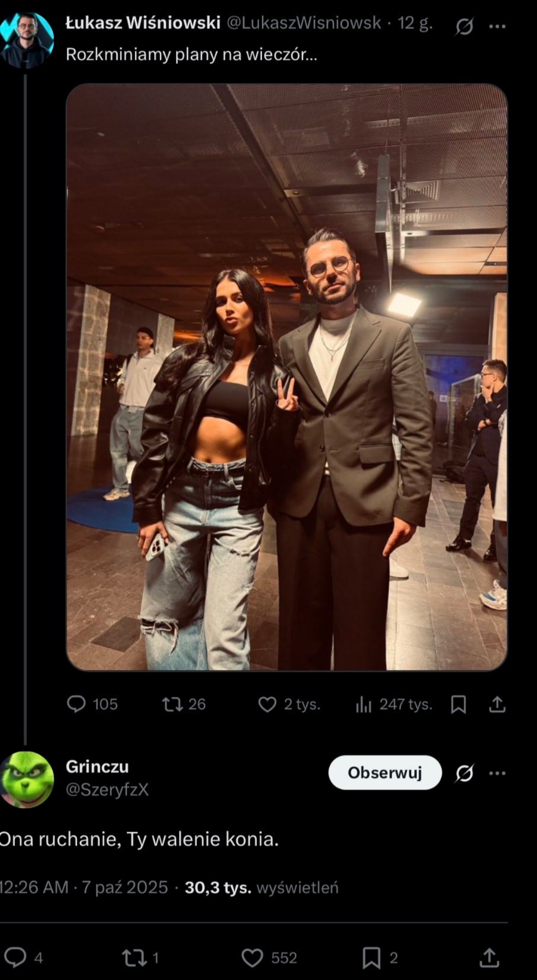Like the post with 2 tys. likes
537x980 pixels.
tap(268, 704)
